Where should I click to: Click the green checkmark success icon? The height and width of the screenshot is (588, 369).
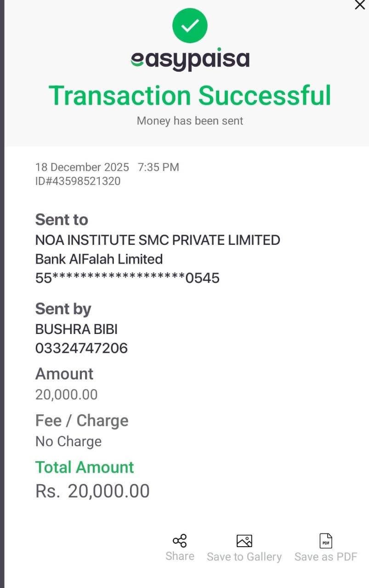pyautogui.click(x=190, y=26)
